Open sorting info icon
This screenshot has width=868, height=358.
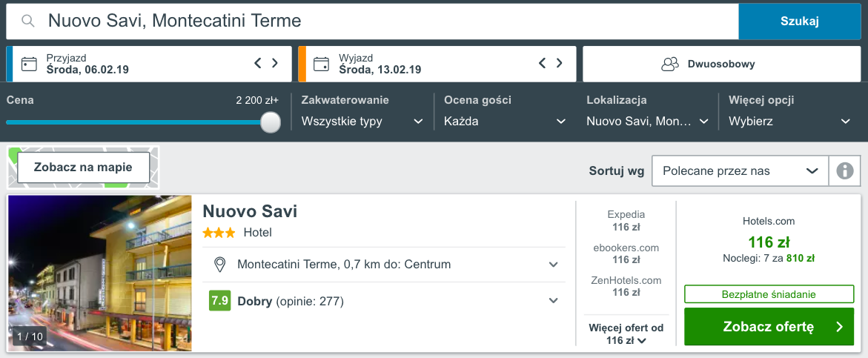click(x=845, y=171)
